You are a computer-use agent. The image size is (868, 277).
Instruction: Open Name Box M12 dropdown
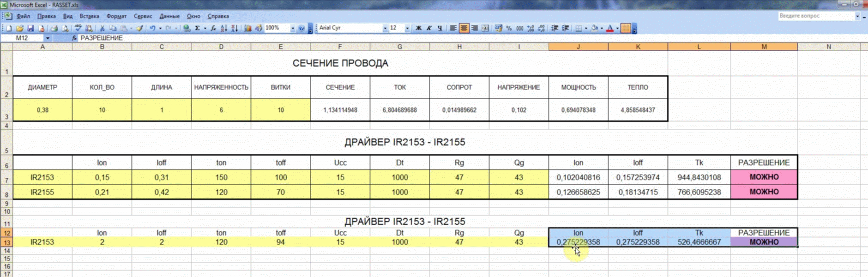click(47, 38)
